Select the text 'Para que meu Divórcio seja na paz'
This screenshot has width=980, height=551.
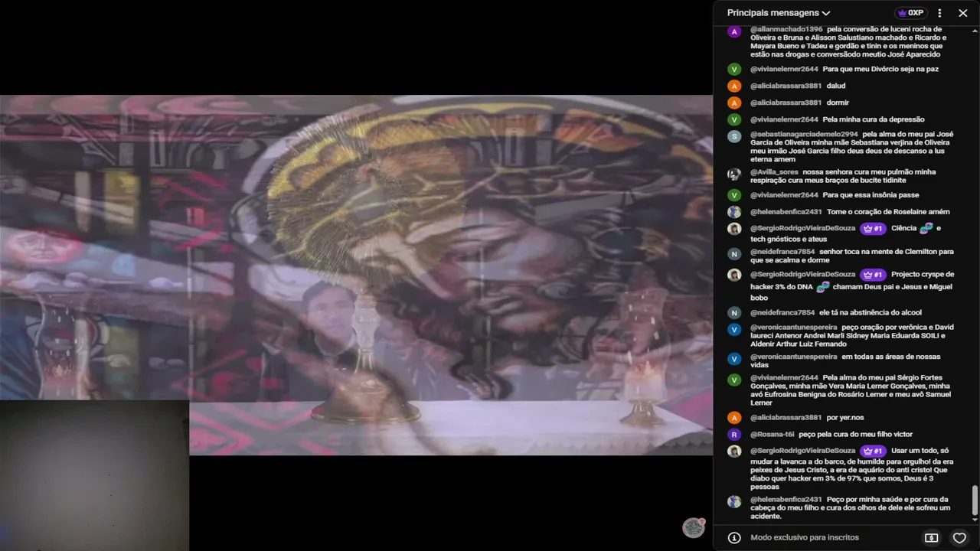(880, 69)
